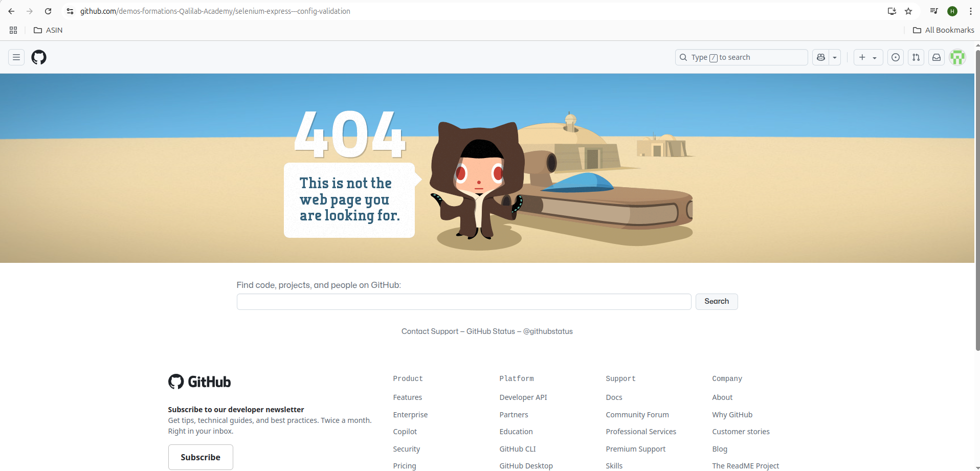The height and width of the screenshot is (471, 980).
Task: Open the Community Forum footer link
Action: click(637, 415)
